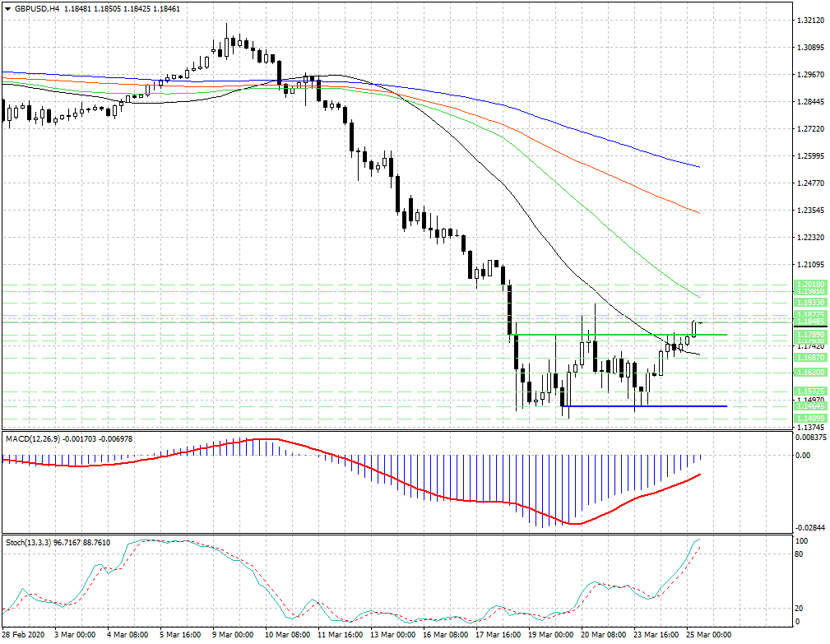Viewport: 830px width, 644px height.
Task: Click the 5 Mar 16:00 time label
Action: coord(180,634)
